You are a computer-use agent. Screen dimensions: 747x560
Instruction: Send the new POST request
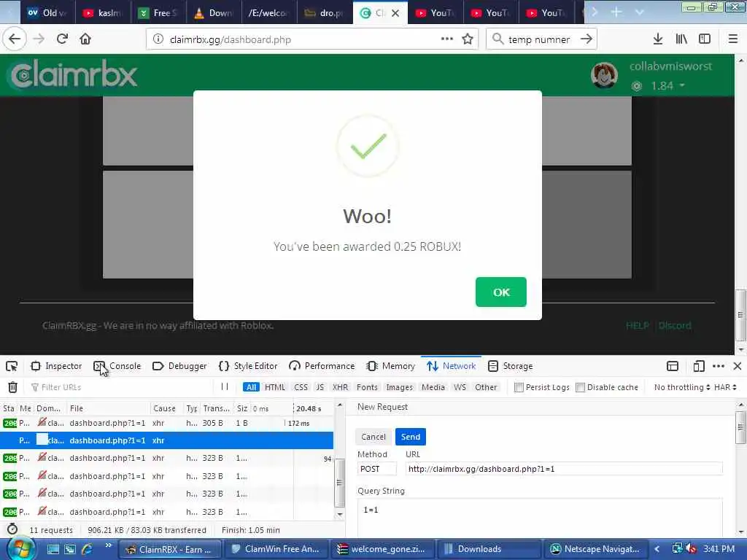pyautogui.click(x=410, y=437)
